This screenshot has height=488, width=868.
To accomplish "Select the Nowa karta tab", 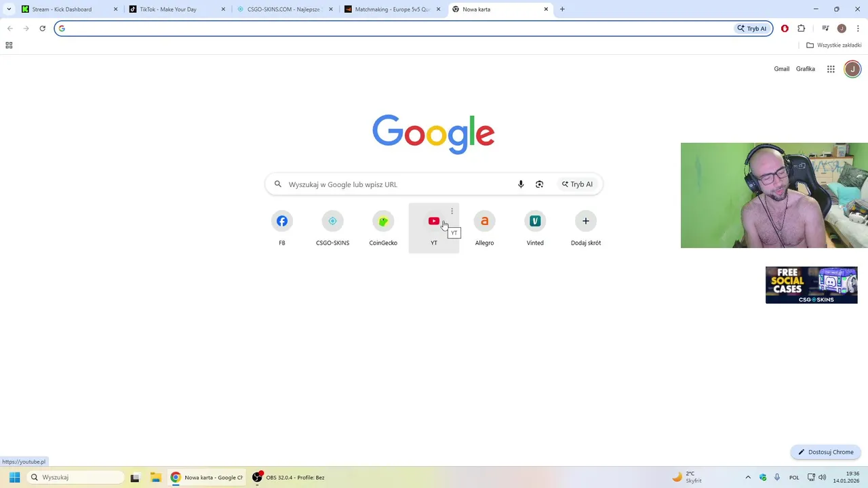I will (500, 9).
